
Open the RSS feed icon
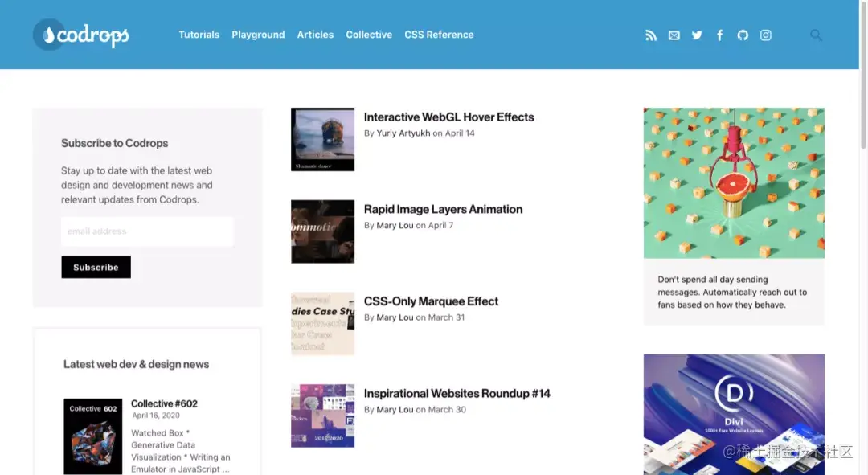point(651,35)
